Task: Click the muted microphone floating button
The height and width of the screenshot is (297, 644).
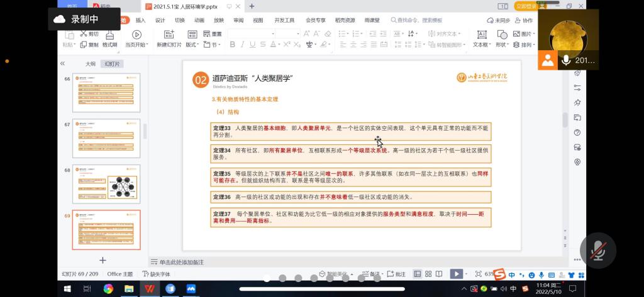Action: coord(597,250)
